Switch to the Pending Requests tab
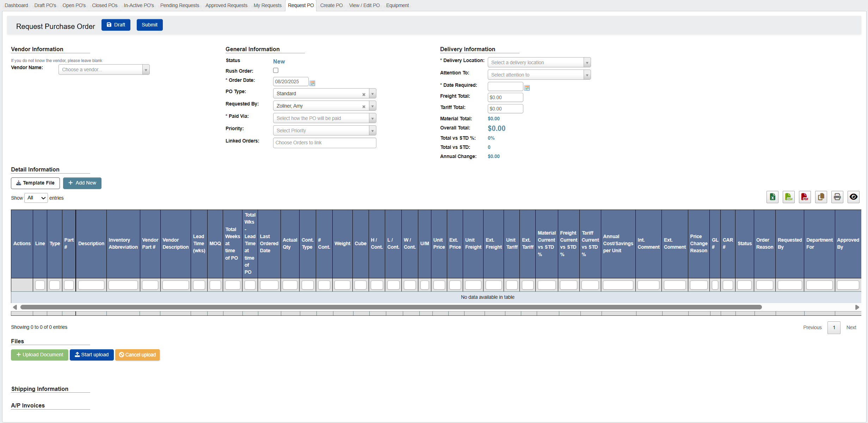The height and width of the screenshot is (423, 868). pos(179,5)
